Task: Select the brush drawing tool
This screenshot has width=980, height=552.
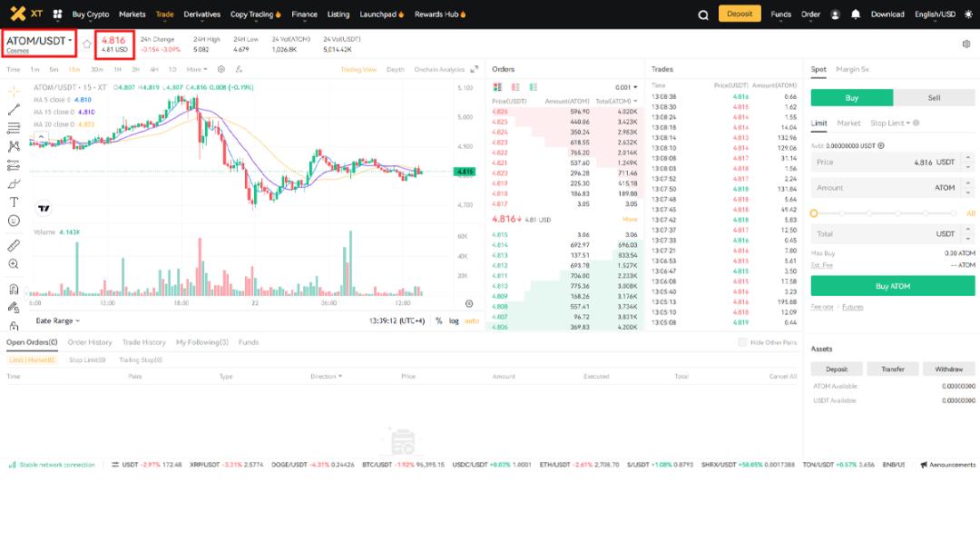Action: pos(14,183)
